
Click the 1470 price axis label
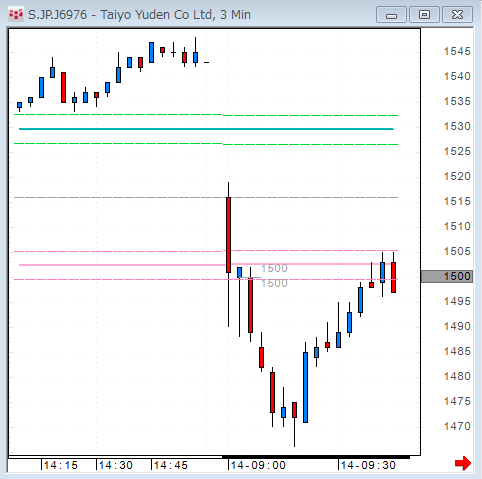pyautogui.click(x=457, y=426)
